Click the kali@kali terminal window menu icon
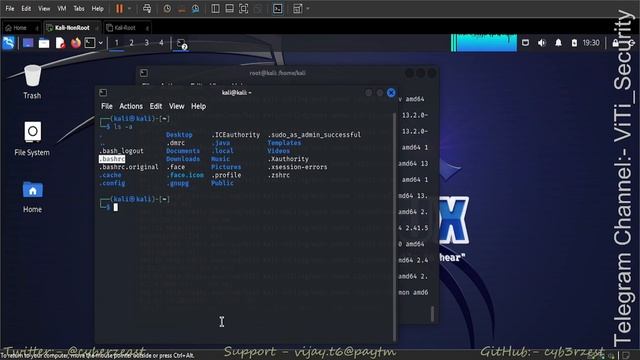The width and height of the screenshot is (640, 360). pyautogui.click(x=103, y=93)
